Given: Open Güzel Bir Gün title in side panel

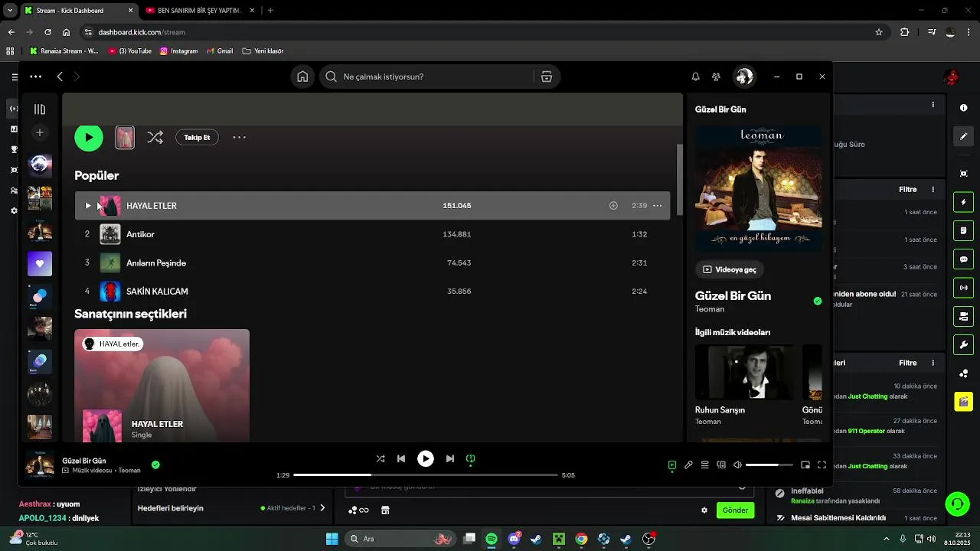Looking at the screenshot, I should [733, 295].
